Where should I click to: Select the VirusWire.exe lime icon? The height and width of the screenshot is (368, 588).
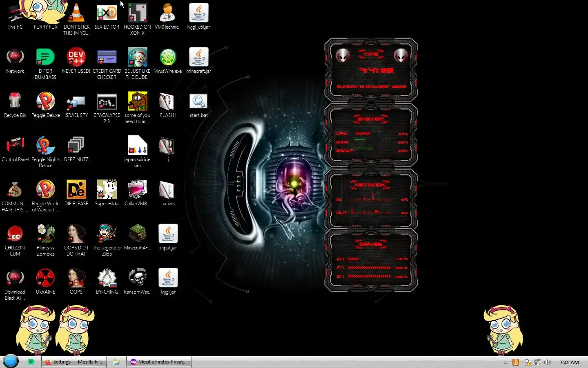click(x=168, y=61)
